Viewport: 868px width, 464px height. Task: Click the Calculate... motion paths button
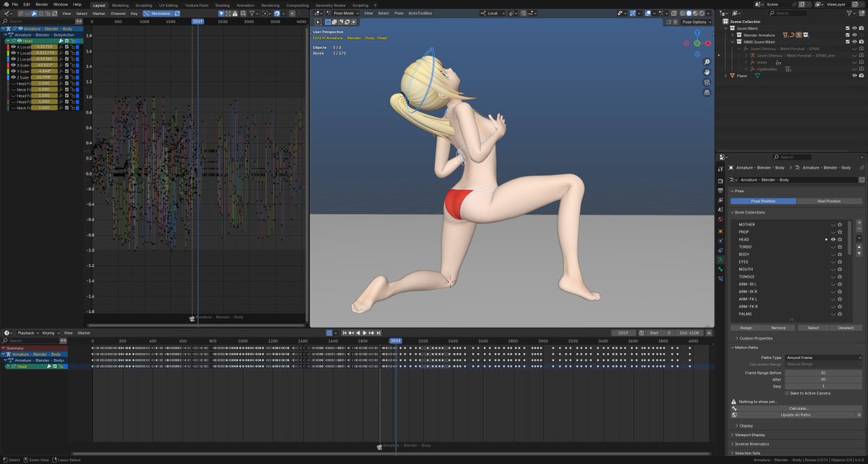(x=798, y=408)
